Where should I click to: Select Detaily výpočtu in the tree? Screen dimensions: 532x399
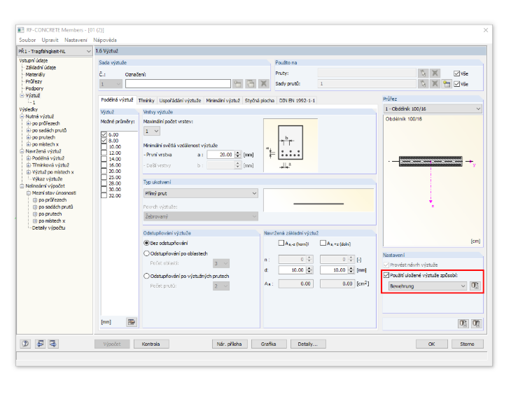(x=48, y=228)
